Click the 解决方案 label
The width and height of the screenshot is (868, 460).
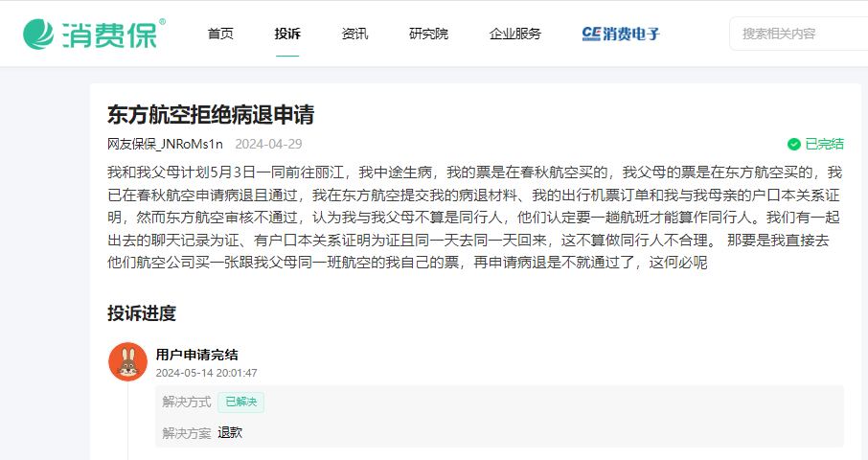pyautogui.click(x=187, y=433)
